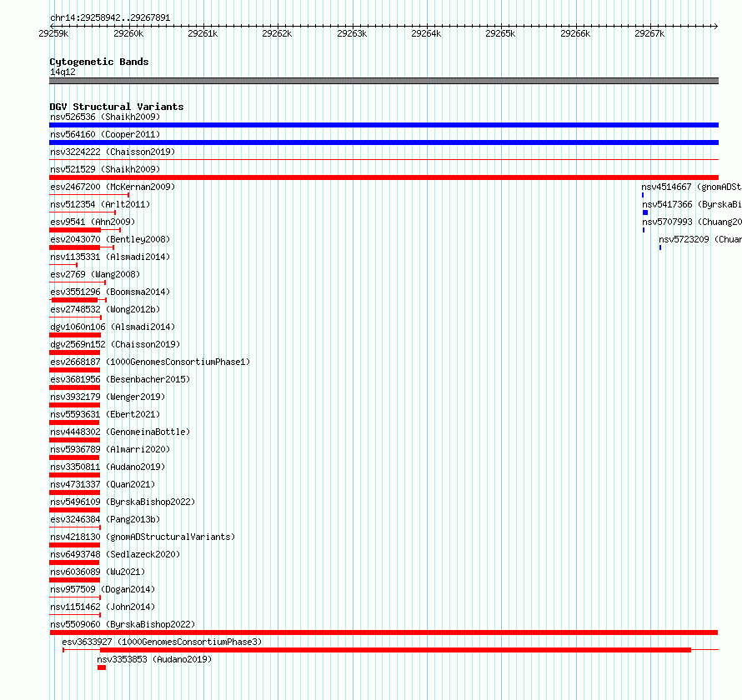Click esv9541 (Ahn2009) label

coord(93,222)
